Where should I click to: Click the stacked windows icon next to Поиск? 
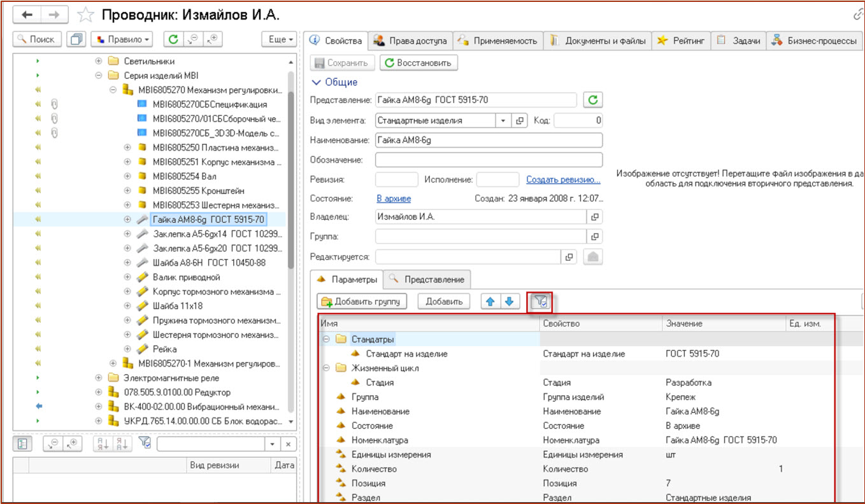(x=76, y=39)
